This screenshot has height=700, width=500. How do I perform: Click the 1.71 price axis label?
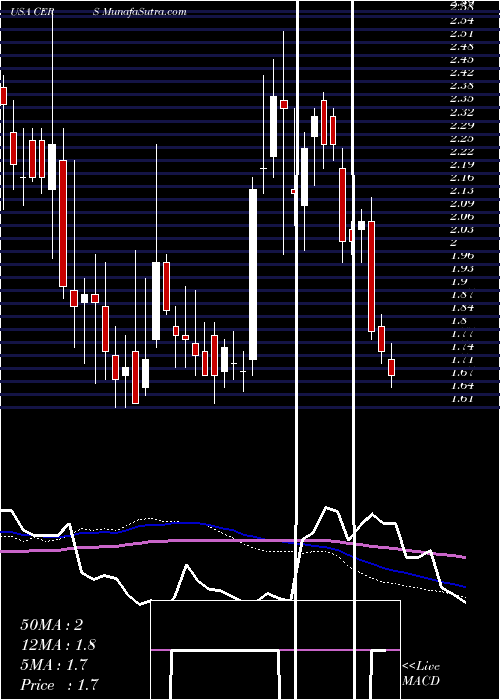click(462, 359)
